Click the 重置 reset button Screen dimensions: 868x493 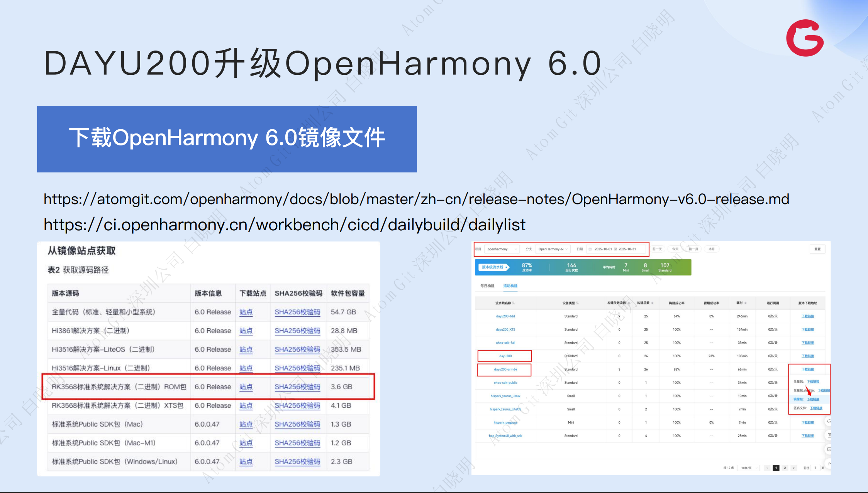[x=817, y=249]
